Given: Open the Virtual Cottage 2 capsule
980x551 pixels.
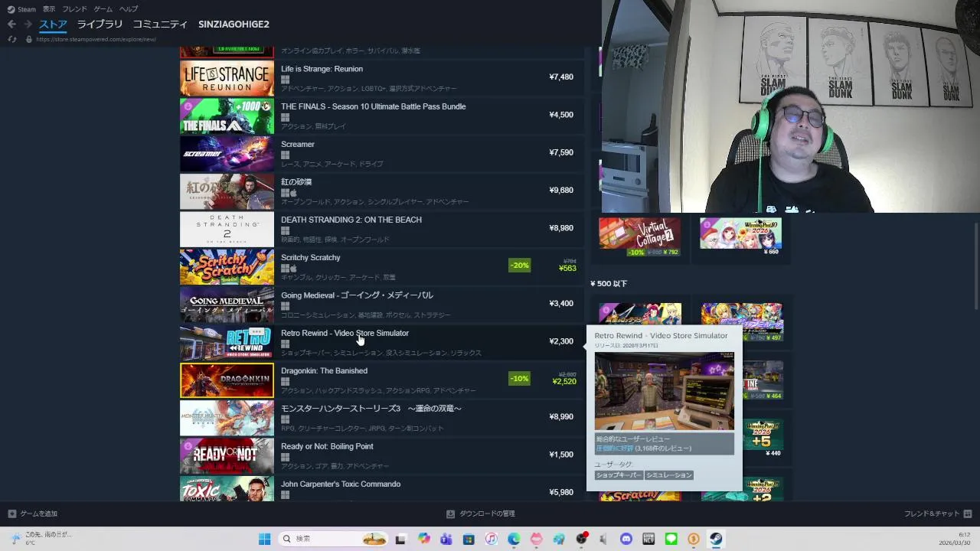Looking at the screenshot, I should pos(640,237).
